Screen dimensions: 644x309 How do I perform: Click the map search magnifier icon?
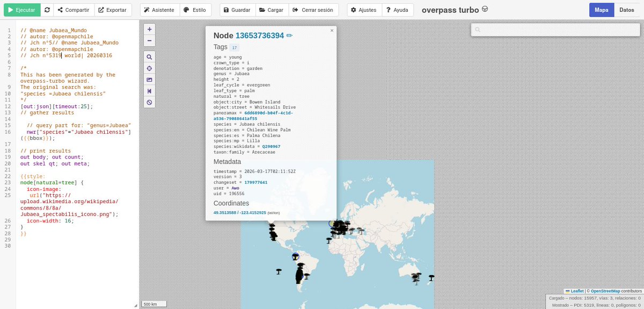(149, 57)
